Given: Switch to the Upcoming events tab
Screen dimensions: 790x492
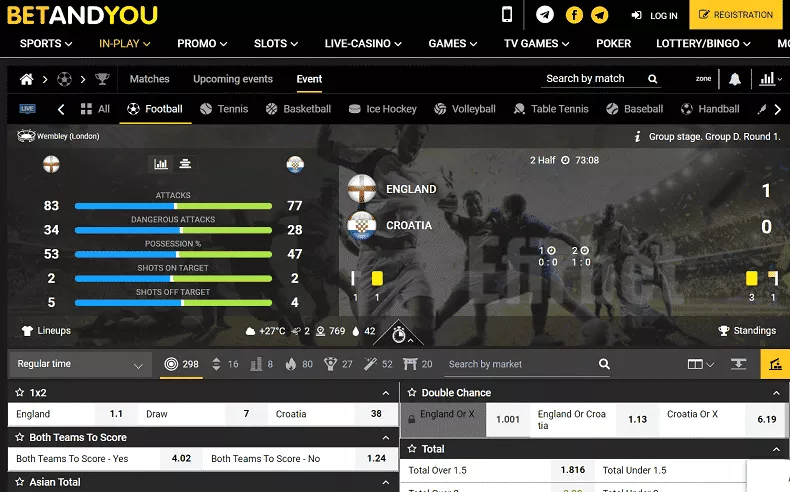Looking at the screenshot, I should tap(232, 79).
